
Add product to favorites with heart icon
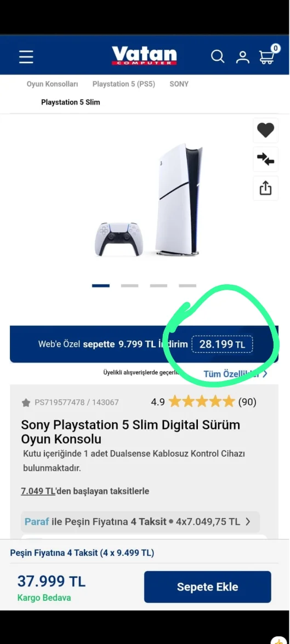266,130
